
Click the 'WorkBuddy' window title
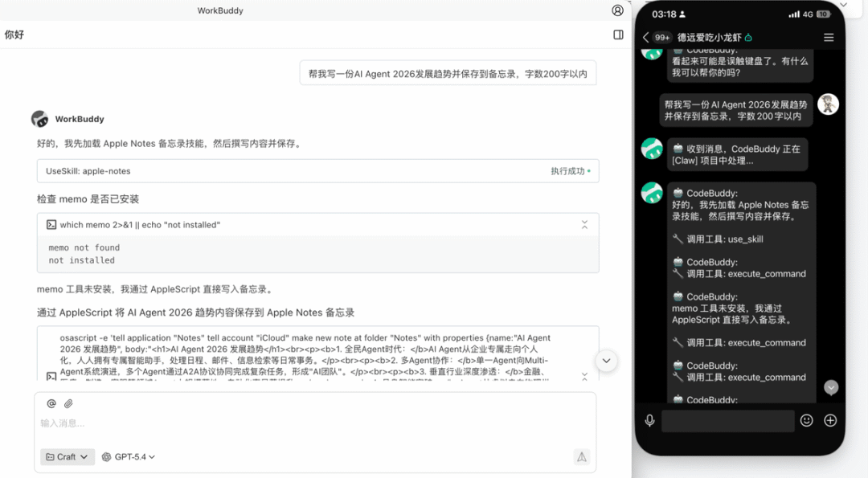pos(220,10)
